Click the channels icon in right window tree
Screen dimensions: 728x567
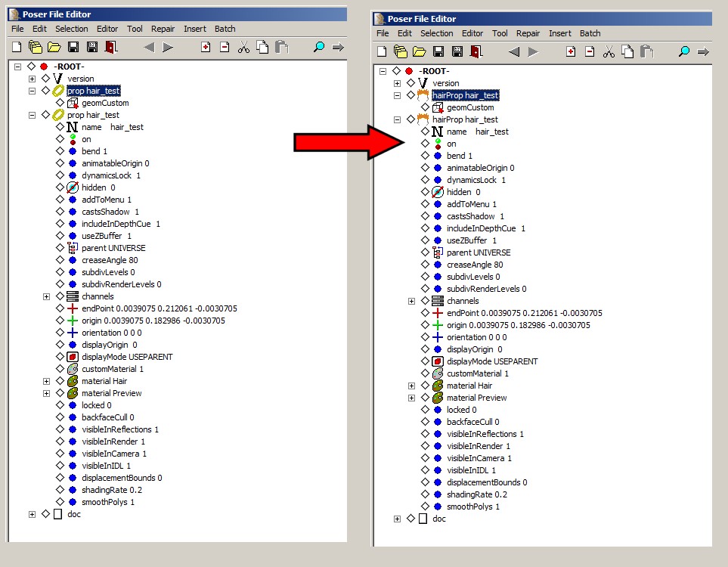click(438, 301)
